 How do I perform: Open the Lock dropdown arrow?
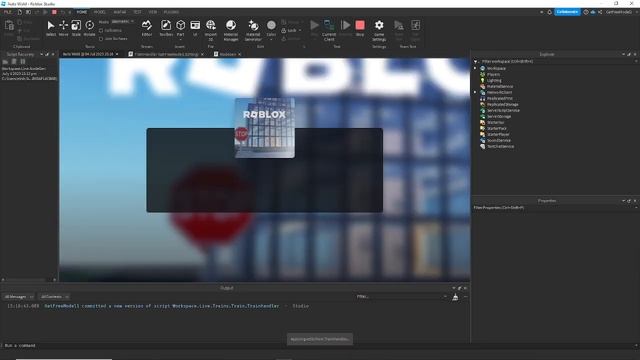coord(300,31)
